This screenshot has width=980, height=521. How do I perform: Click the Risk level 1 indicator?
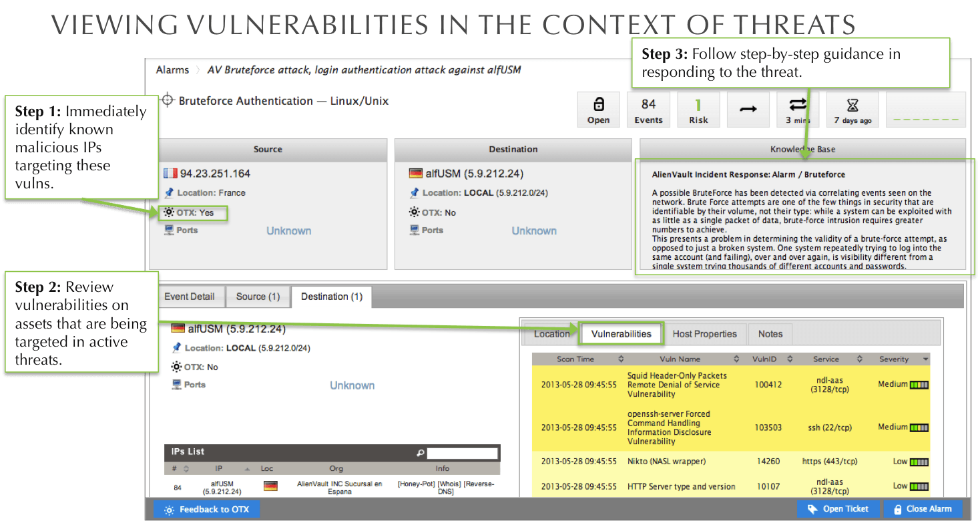698,110
